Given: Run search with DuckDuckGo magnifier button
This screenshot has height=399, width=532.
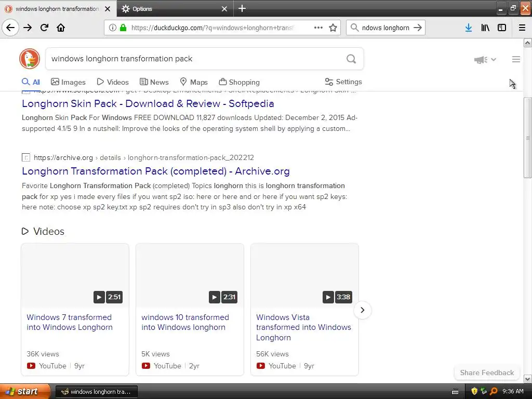Looking at the screenshot, I should [x=351, y=59].
